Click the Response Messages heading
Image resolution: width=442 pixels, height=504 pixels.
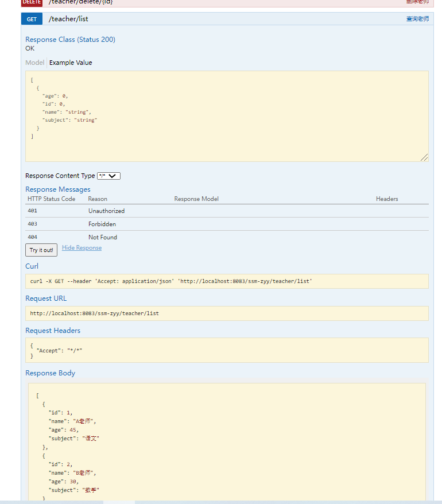click(x=58, y=189)
